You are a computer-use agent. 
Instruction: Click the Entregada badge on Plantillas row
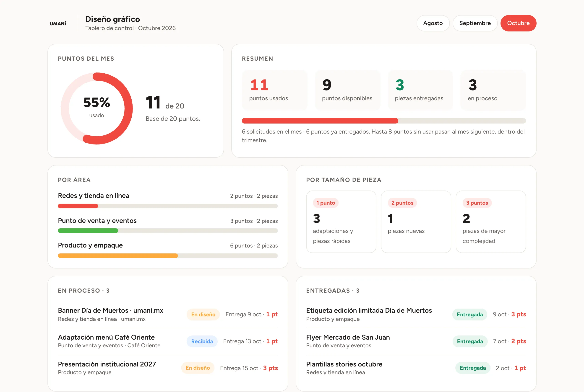(x=473, y=368)
